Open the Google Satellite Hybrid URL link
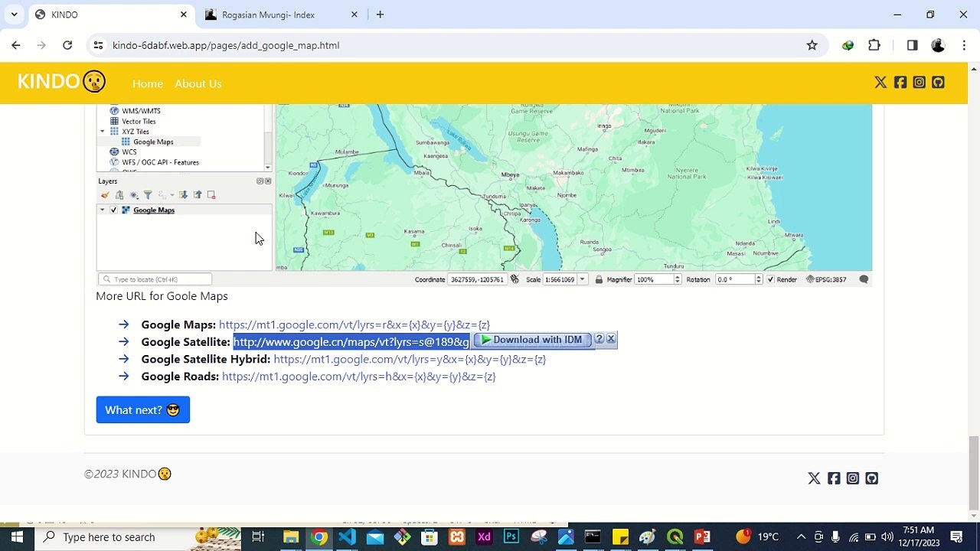This screenshot has height=551, width=980. [410, 359]
